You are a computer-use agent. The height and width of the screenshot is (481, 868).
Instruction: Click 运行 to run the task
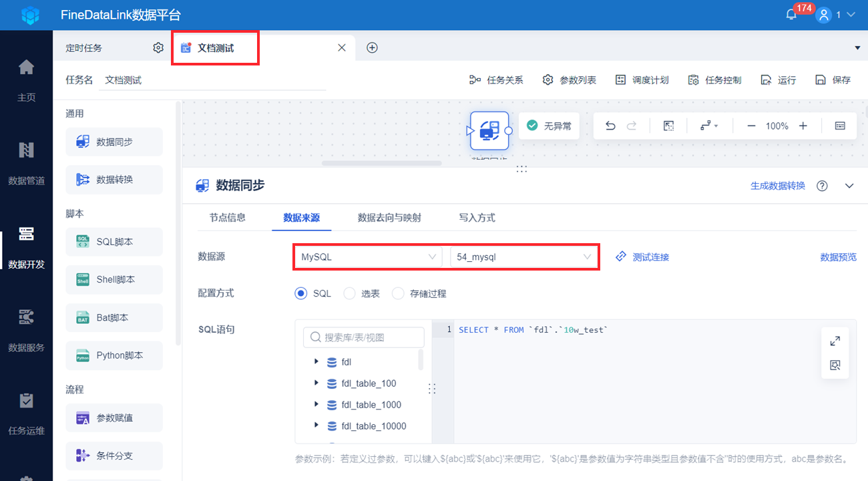pyautogui.click(x=779, y=80)
